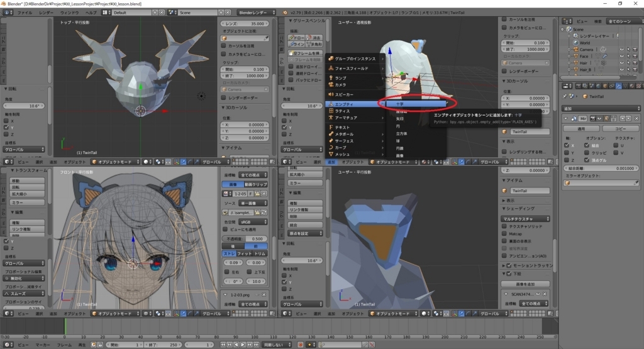Select the 十字 empty type in submenu
This screenshot has width=644, height=349.
point(415,104)
